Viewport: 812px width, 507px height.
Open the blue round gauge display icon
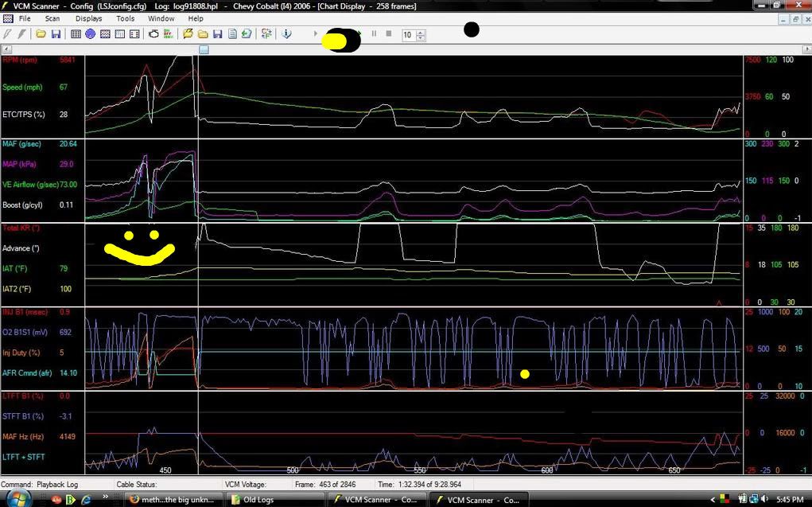91,34
